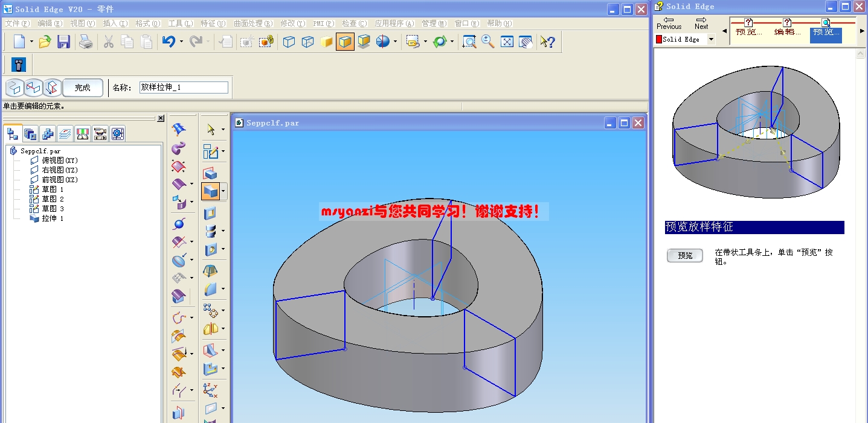Open the view orientation sphere icon

pyautogui.click(x=383, y=42)
